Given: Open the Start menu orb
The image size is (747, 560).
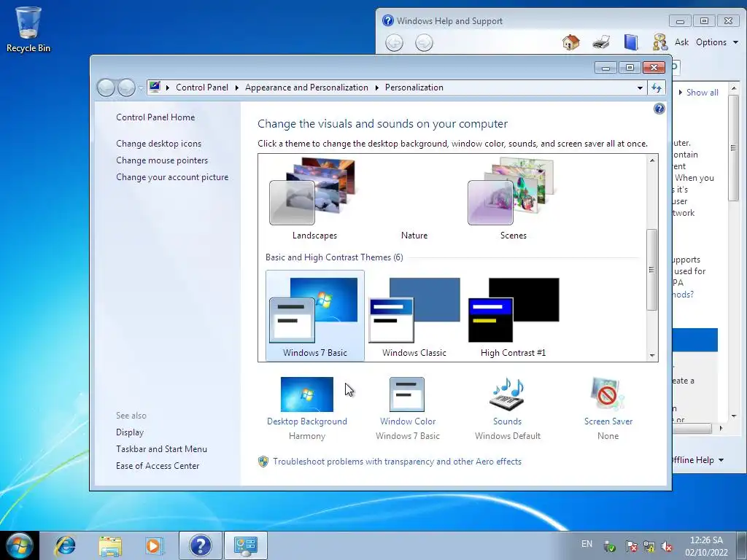Looking at the screenshot, I should click(x=20, y=545).
